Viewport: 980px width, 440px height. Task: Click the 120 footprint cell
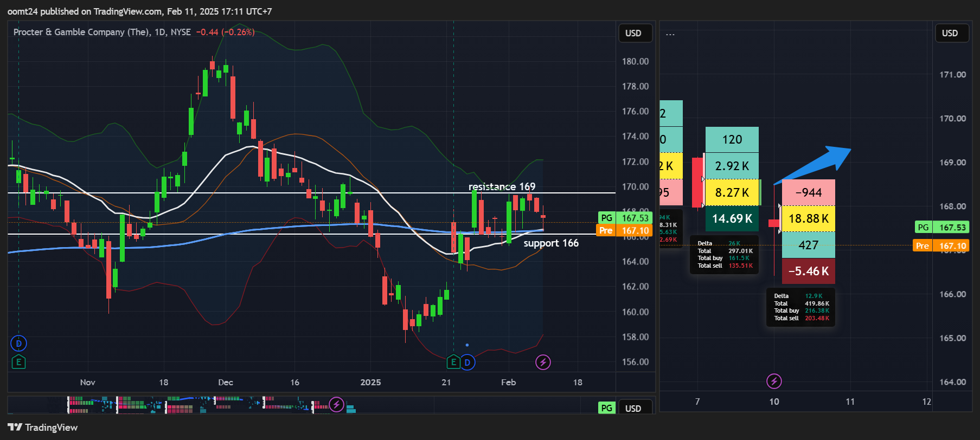(x=732, y=140)
